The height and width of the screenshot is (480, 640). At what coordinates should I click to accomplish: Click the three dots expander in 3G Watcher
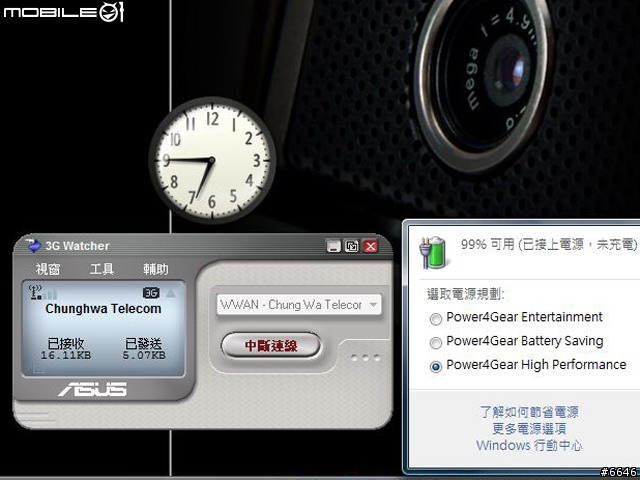[x=365, y=358]
